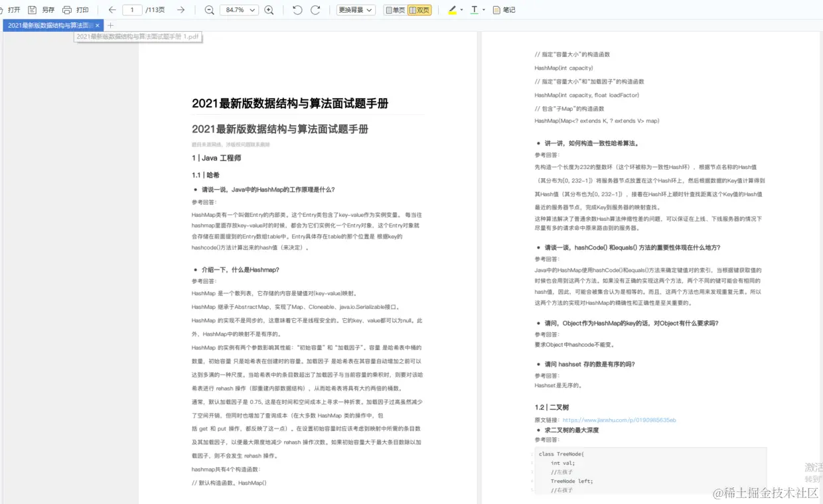Viewport: 823px width, 504px height.
Task: Click the main title 2021最新版数据结构与算法面试题手册
Action: point(290,103)
